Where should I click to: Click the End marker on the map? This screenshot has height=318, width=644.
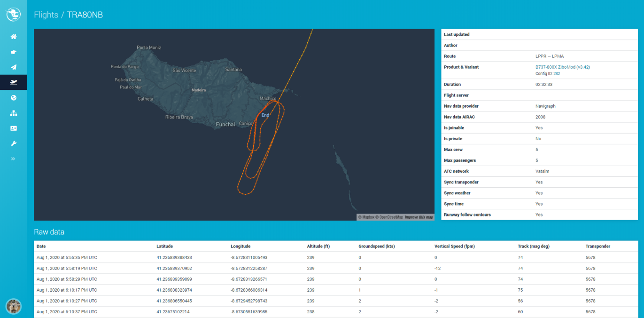coord(265,115)
